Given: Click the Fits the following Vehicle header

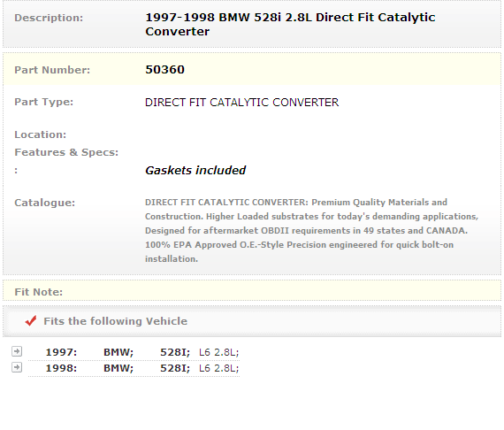Looking at the screenshot, I should [116, 321].
